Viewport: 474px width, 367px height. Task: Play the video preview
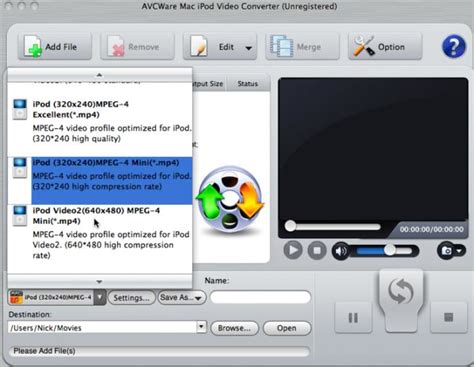point(293,250)
